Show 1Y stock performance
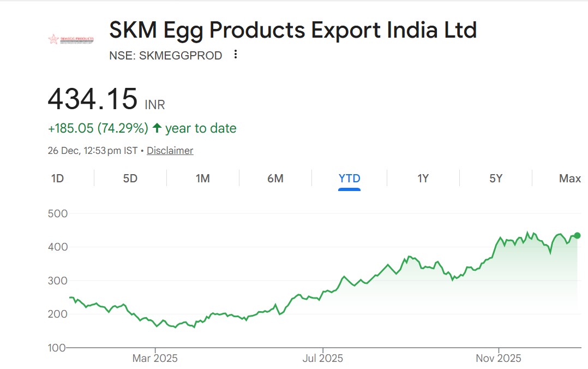588x369 pixels. pos(423,178)
